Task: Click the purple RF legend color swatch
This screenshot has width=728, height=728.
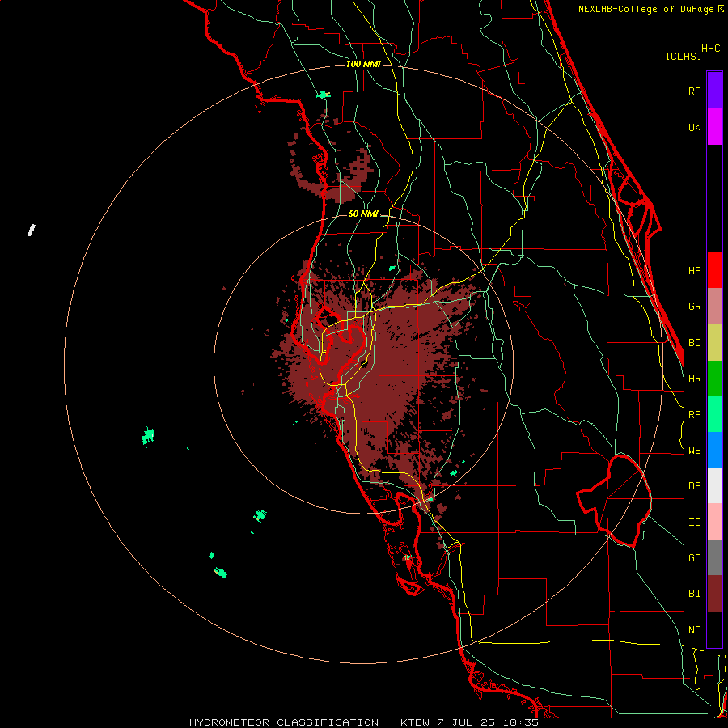Action: tap(714, 91)
